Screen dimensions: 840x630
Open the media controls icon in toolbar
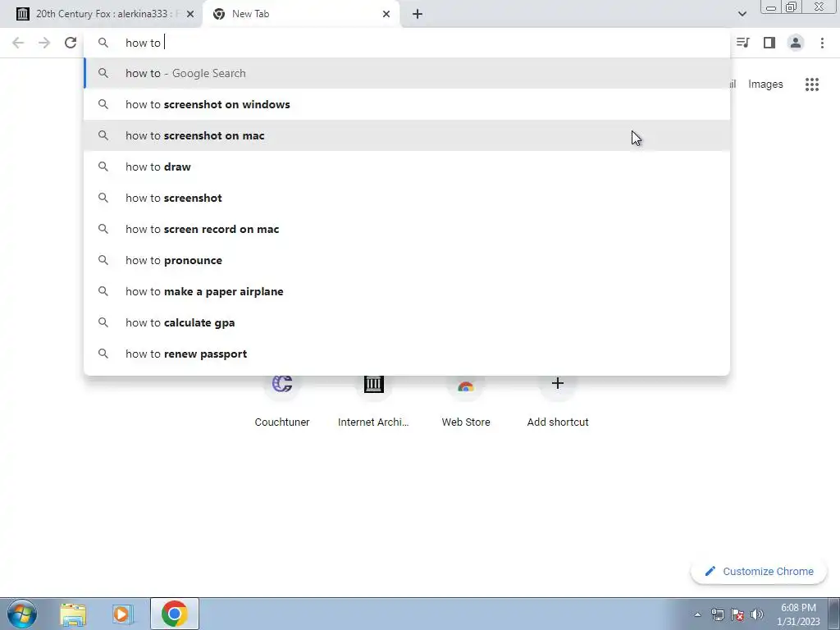pyautogui.click(x=743, y=43)
